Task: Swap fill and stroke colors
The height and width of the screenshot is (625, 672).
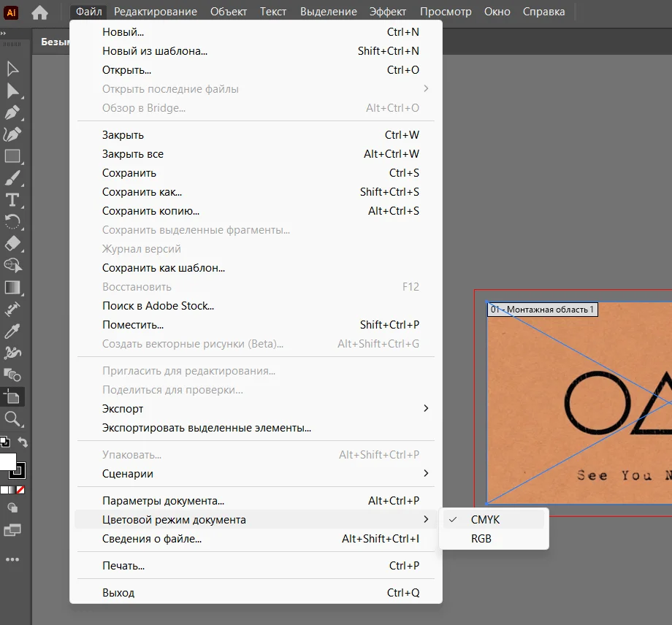Action: tap(23, 442)
